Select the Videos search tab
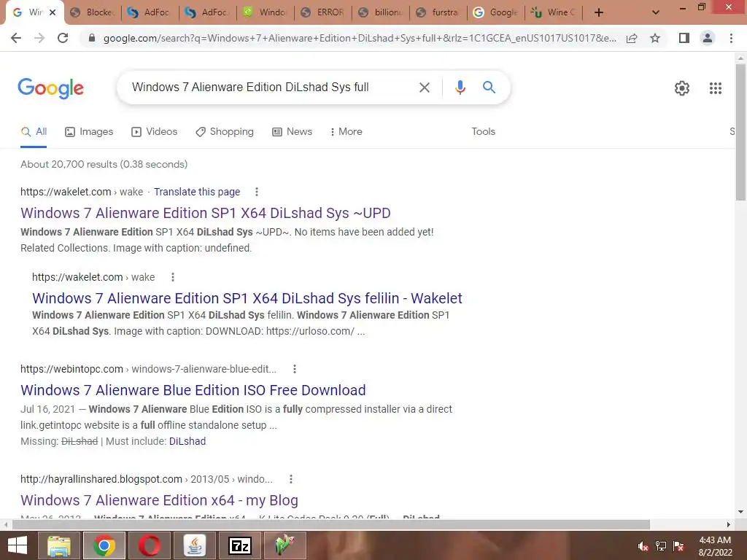Viewport: 747px width, 560px height. tap(155, 132)
